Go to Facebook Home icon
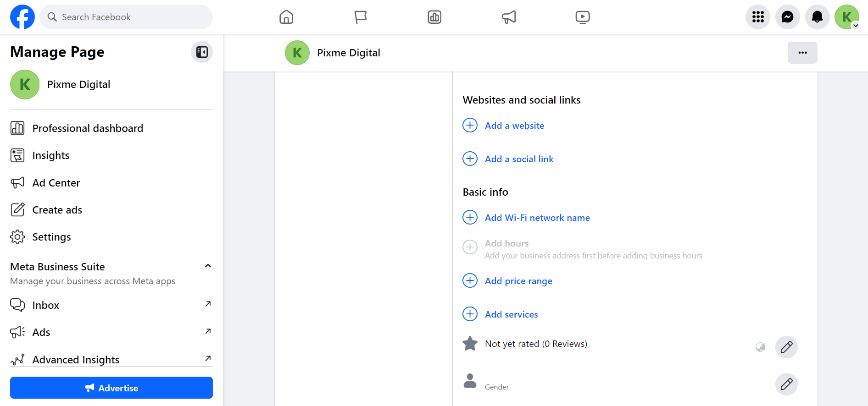 [x=286, y=17]
